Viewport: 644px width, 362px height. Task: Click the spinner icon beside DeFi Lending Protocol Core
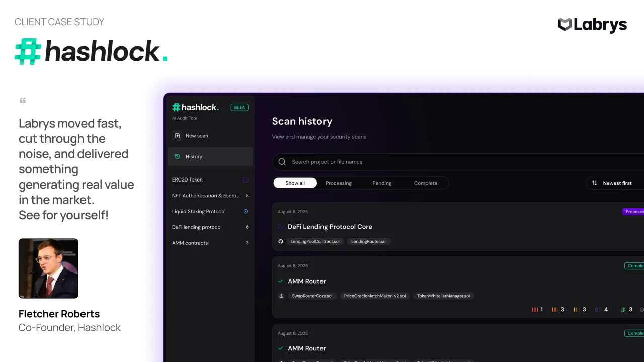[281, 227]
